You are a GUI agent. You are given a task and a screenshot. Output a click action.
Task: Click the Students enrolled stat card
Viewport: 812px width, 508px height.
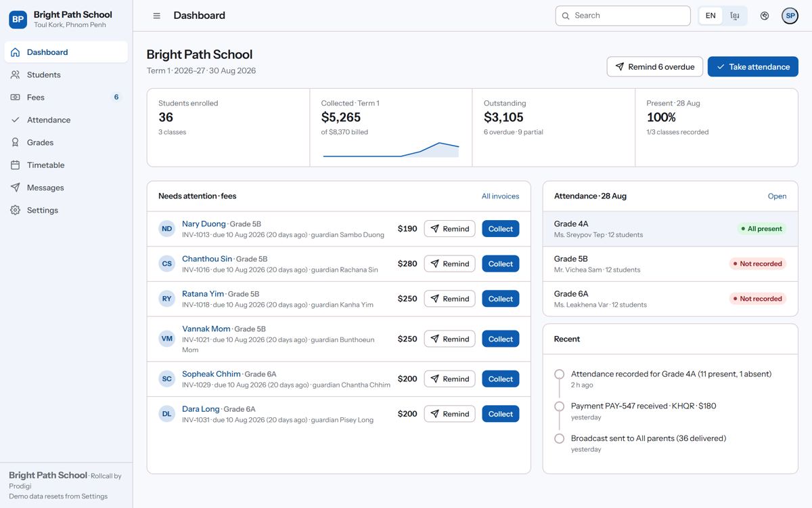click(x=229, y=127)
